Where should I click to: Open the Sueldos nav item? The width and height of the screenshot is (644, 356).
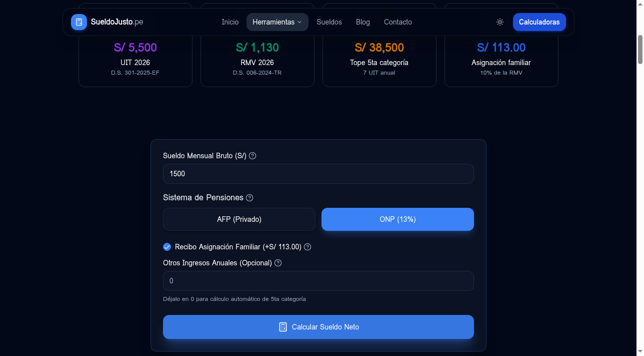(329, 22)
